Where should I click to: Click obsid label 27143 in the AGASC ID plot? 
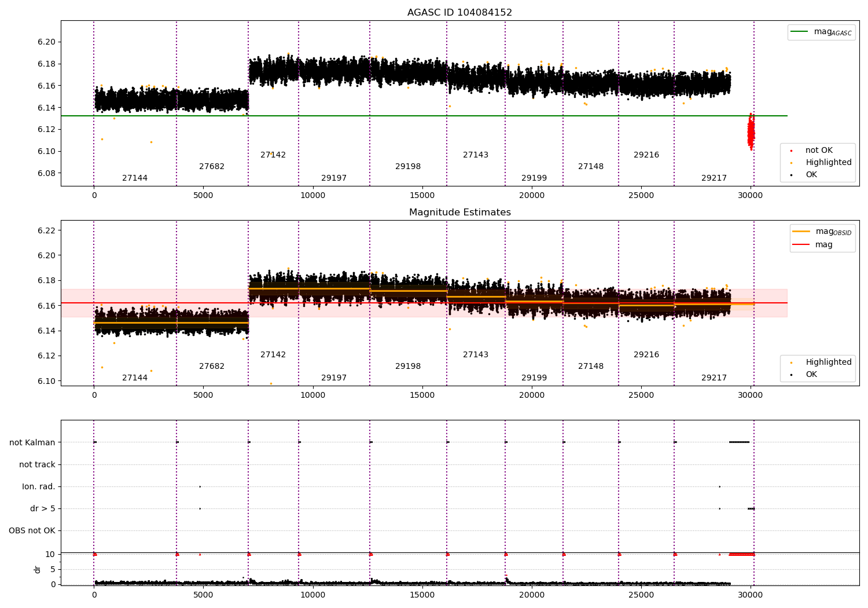[476, 155]
